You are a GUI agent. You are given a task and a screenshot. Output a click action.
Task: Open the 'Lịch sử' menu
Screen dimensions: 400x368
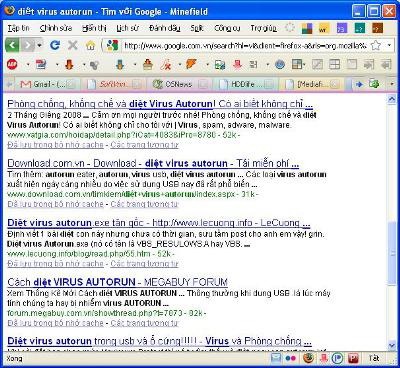coord(128,28)
